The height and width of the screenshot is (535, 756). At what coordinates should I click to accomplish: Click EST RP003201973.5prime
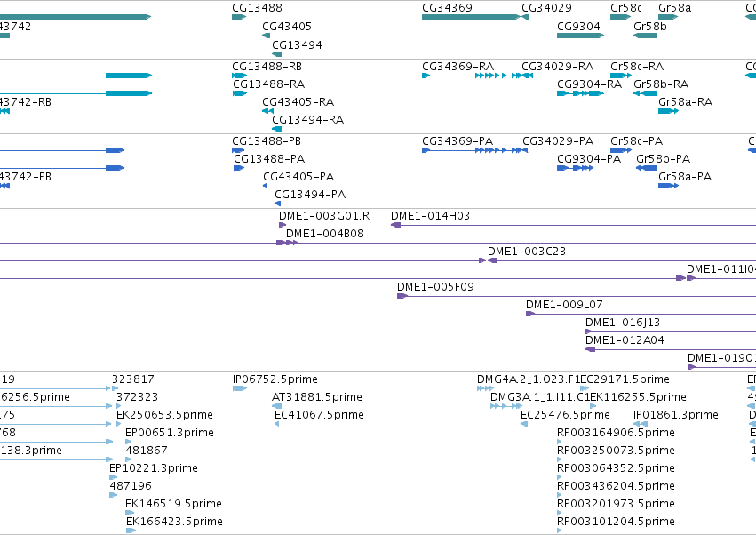click(616, 504)
